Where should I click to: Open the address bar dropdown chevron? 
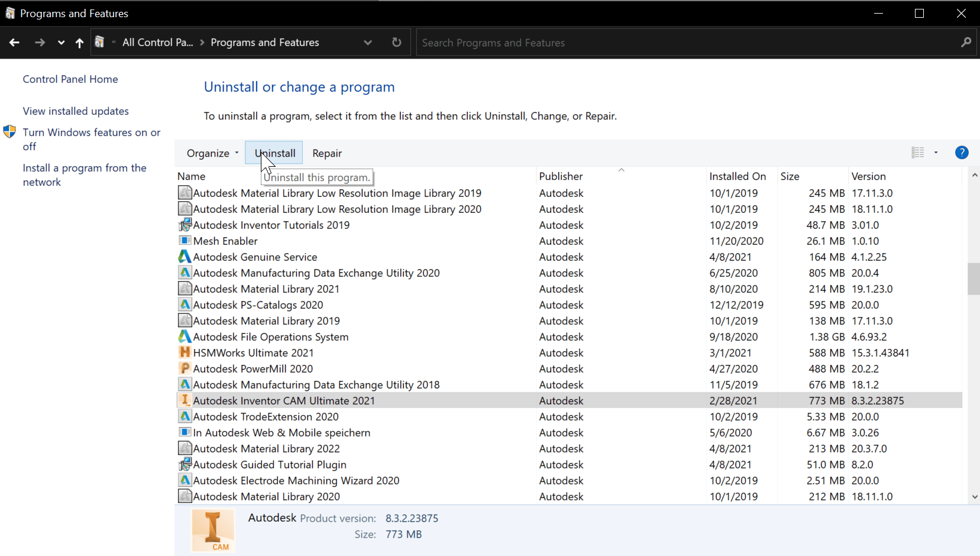(x=368, y=42)
